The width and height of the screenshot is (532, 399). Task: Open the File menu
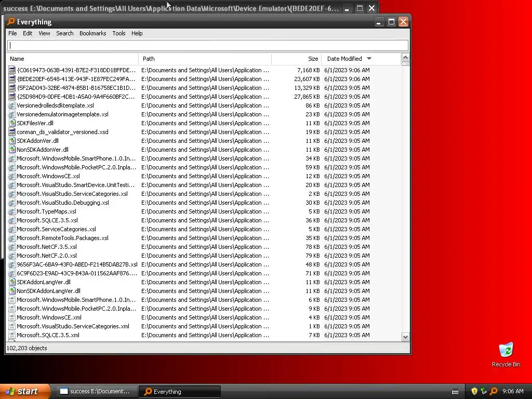point(12,33)
